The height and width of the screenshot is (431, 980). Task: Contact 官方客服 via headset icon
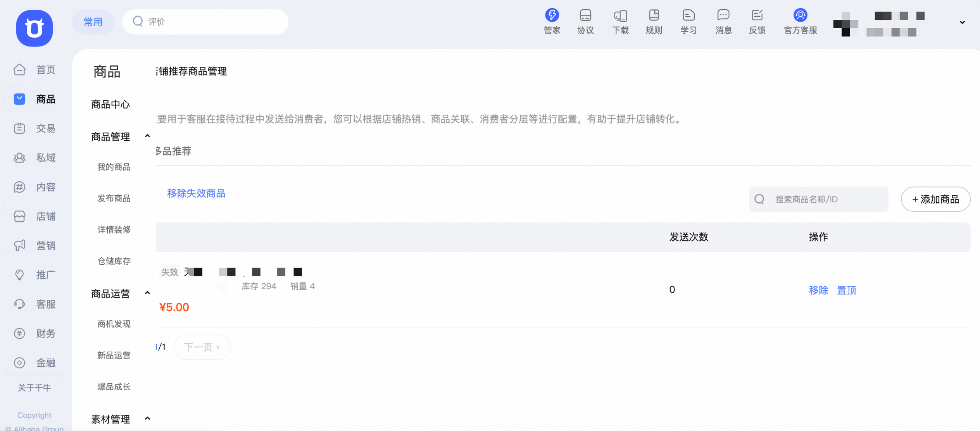pos(801,15)
